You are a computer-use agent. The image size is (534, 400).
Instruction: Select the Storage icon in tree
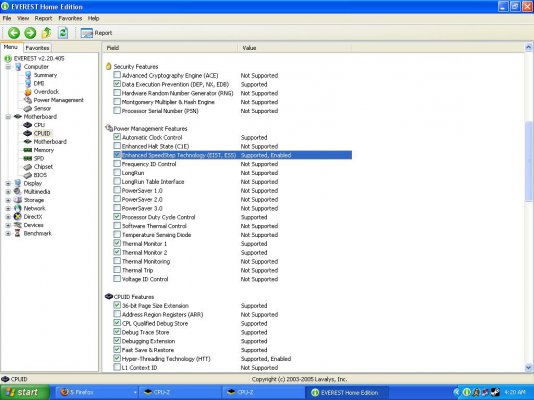[18, 200]
